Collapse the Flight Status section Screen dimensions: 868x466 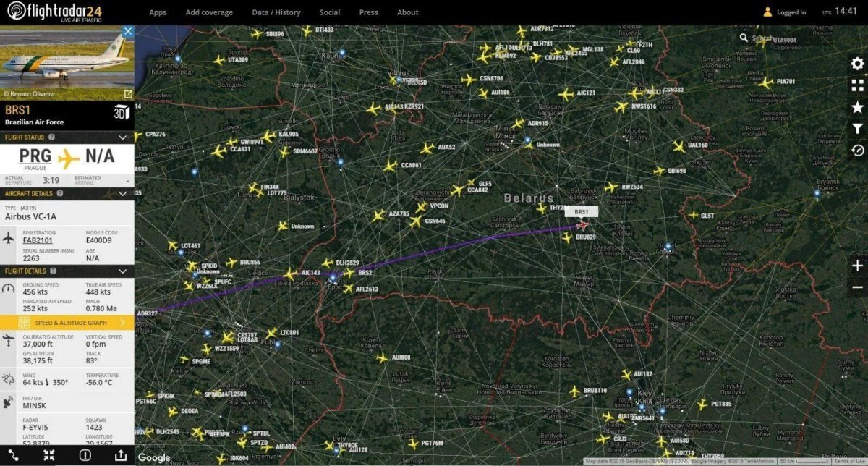123,137
